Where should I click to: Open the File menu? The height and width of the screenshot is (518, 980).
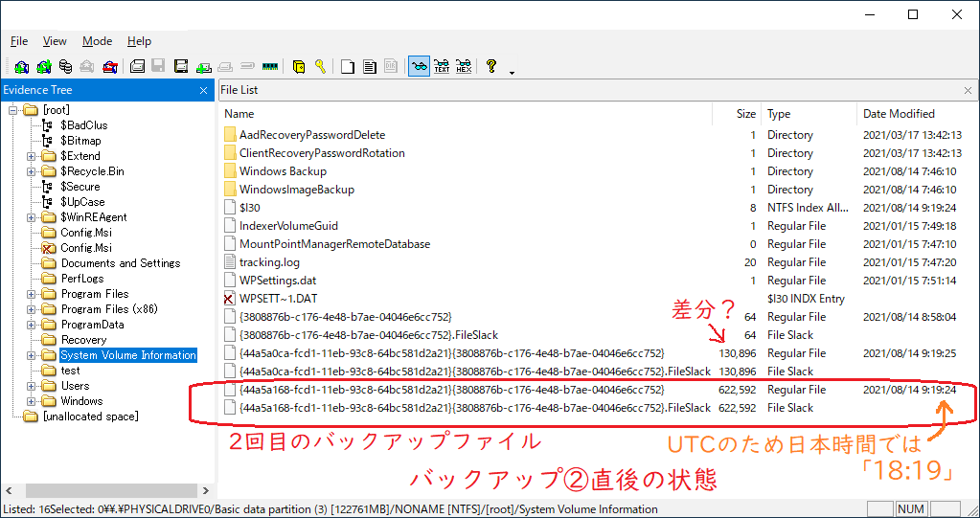coord(19,41)
